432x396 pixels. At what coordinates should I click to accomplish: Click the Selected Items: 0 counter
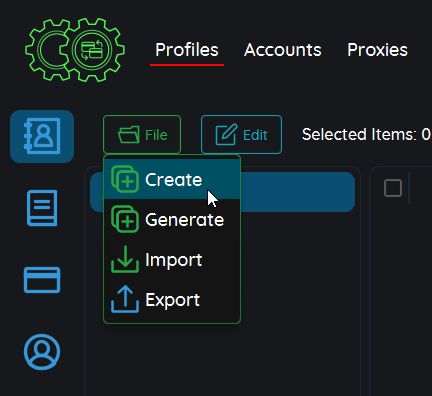[366, 135]
